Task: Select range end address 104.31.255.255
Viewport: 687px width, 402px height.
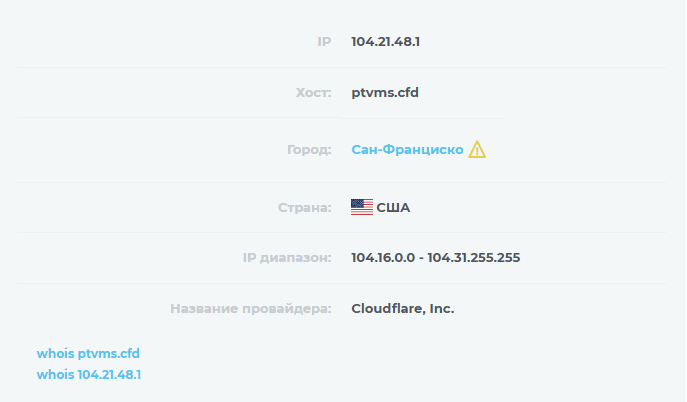Action: (474, 258)
